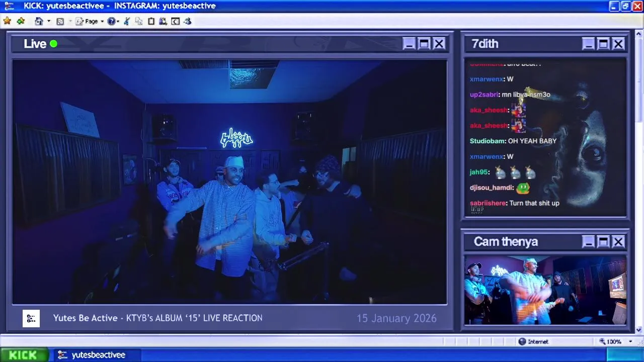Viewport: 644px width, 362px height.
Task: Click username djisou_hamdi in chat
Action: pyautogui.click(x=491, y=188)
